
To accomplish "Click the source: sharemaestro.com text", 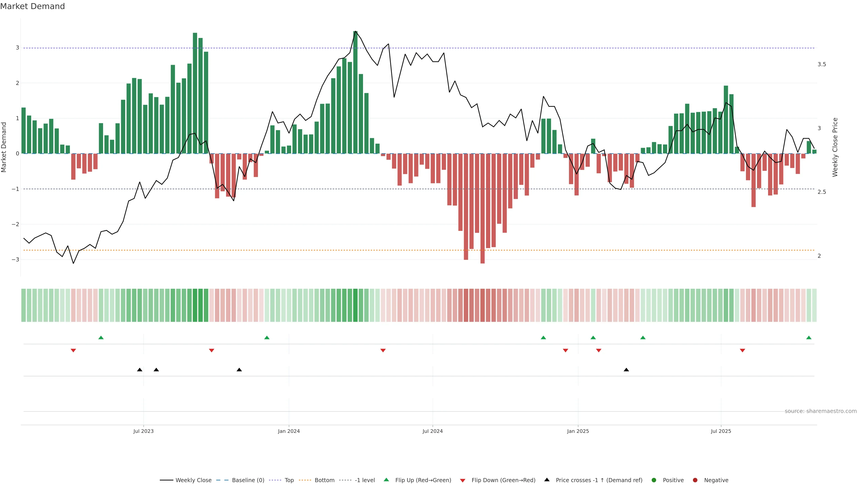I will point(821,411).
